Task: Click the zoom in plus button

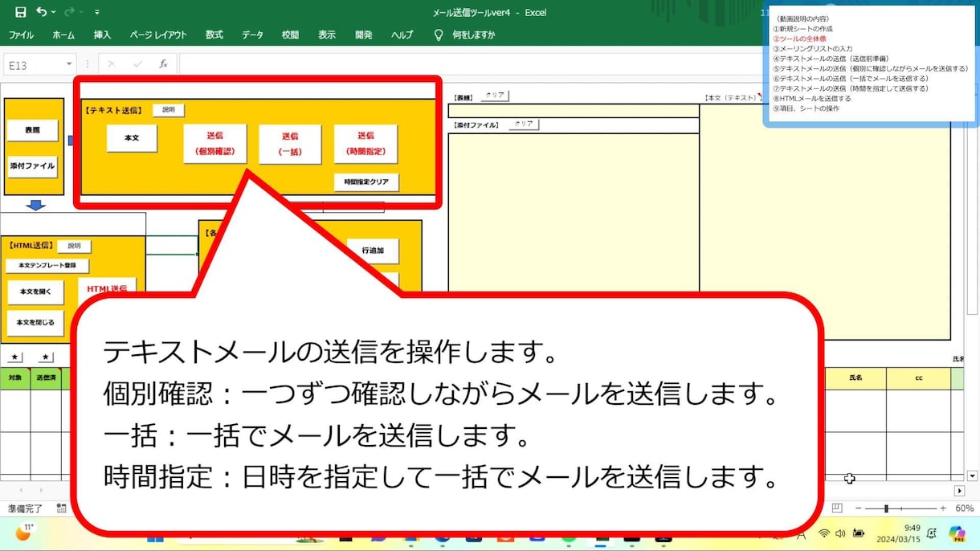Action: pos(943,508)
